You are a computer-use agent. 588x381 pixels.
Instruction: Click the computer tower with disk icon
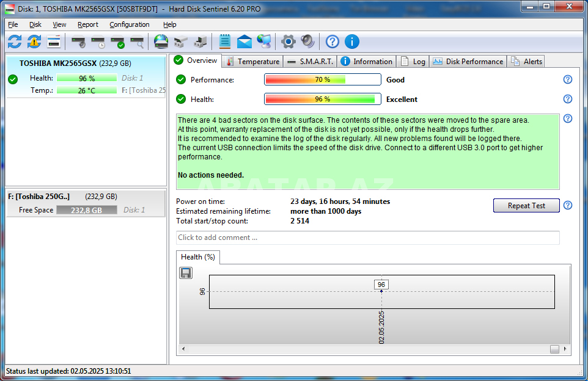[x=200, y=42]
